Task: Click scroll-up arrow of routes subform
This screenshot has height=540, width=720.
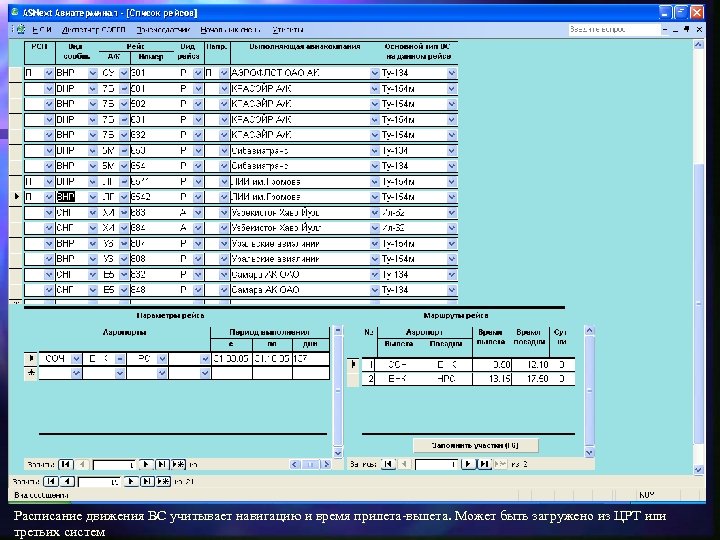Action: (590, 331)
